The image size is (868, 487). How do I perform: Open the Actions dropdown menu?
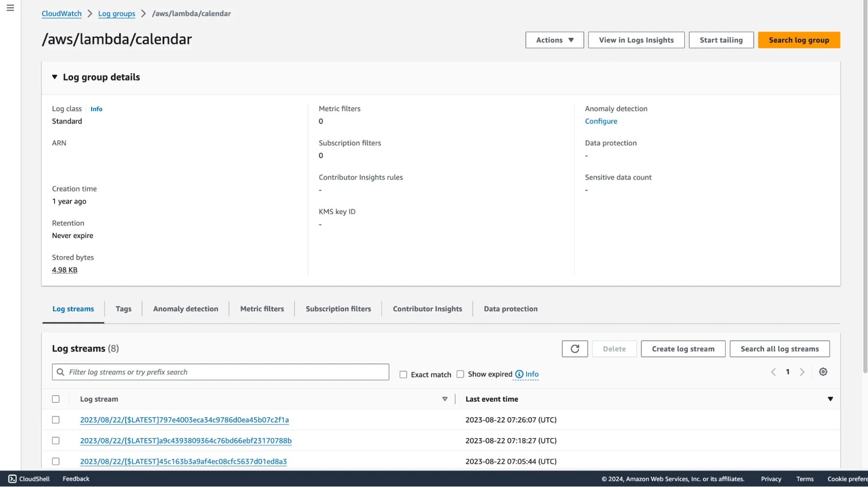coord(555,40)
